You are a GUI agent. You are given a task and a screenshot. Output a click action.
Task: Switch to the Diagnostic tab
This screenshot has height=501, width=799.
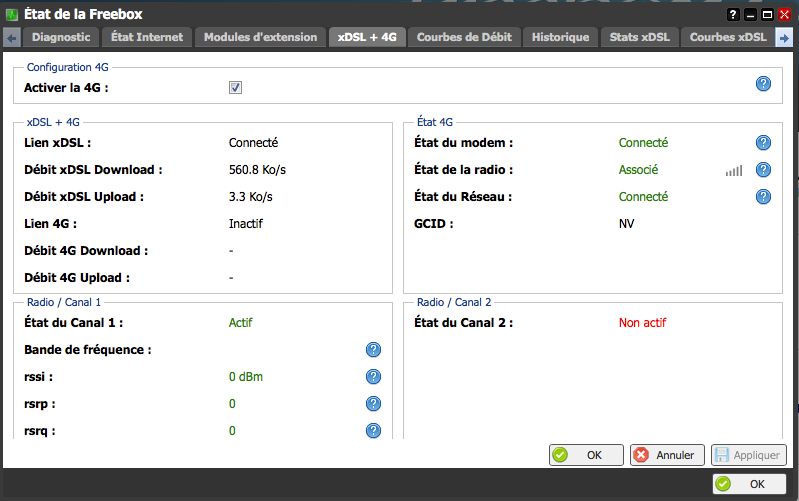pos(61,37)
